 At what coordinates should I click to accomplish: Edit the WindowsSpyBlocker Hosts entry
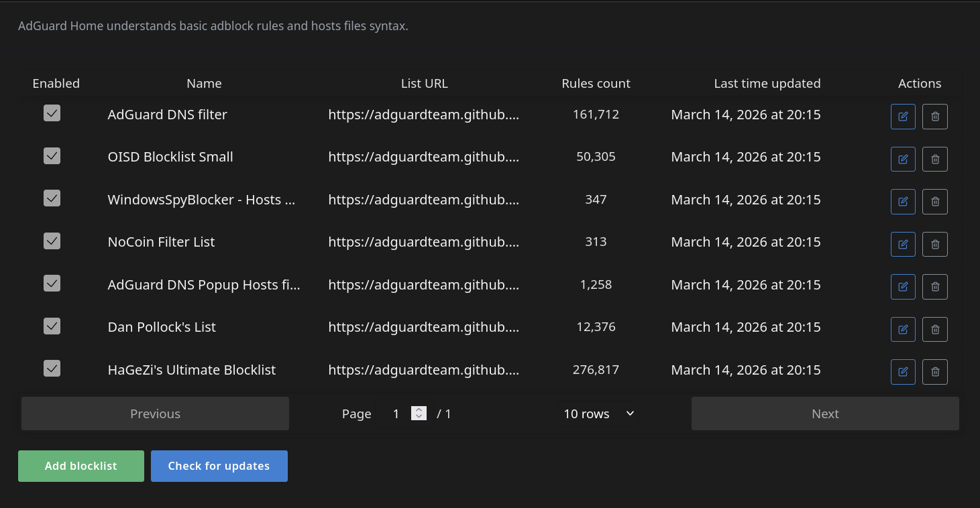tap(903, 202)
